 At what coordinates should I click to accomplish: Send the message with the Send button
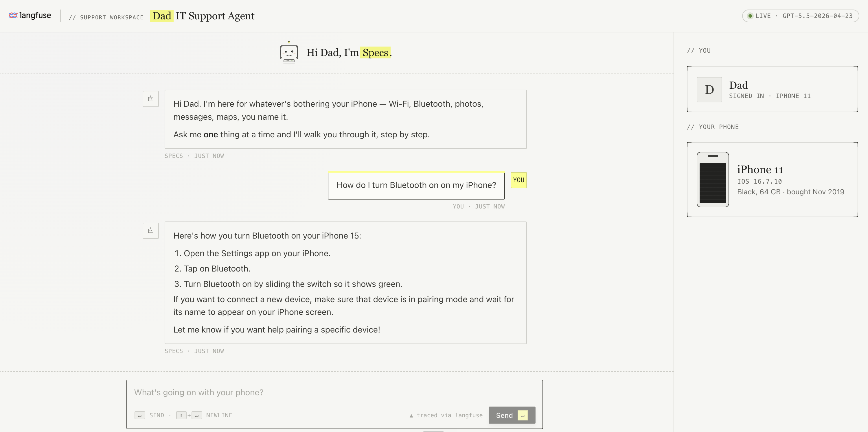tap(512, 415)
